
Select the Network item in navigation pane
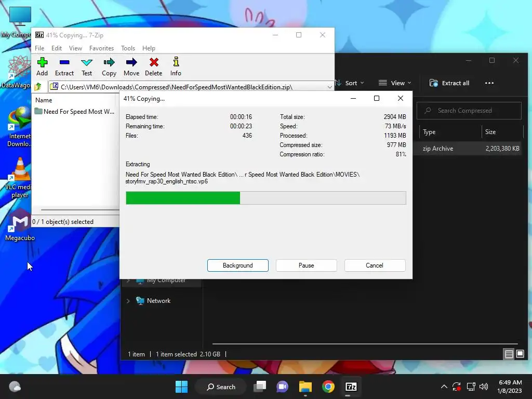tap(158, 301)
